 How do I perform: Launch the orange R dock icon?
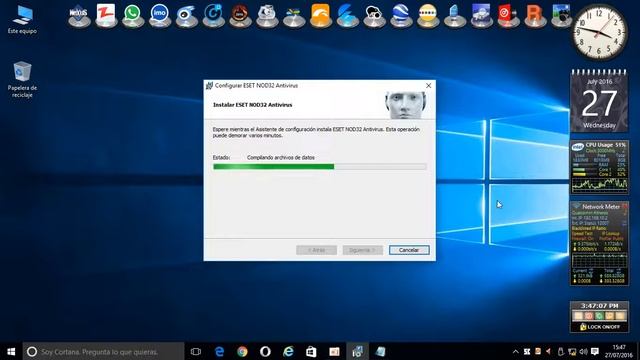click(x=535, y=16)
